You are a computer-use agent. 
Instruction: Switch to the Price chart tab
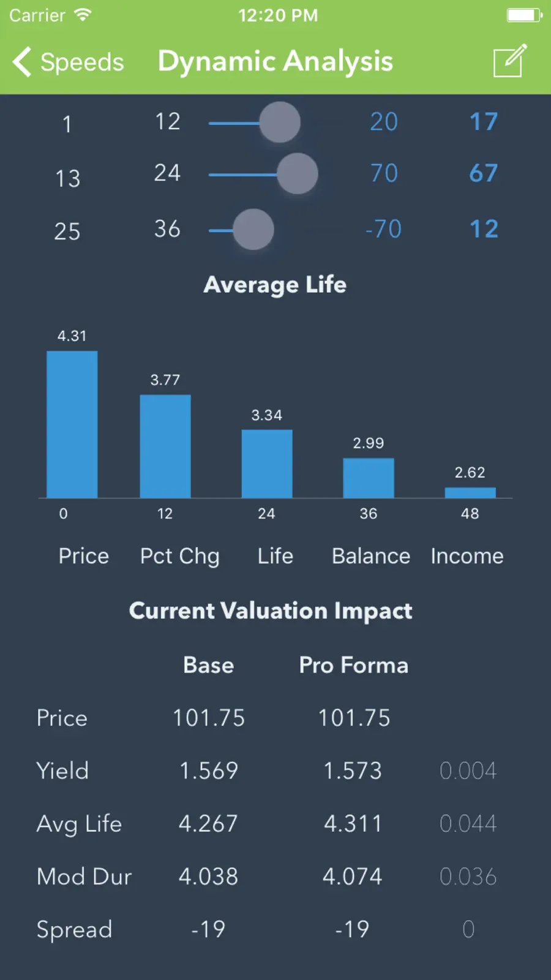[84, 556]
